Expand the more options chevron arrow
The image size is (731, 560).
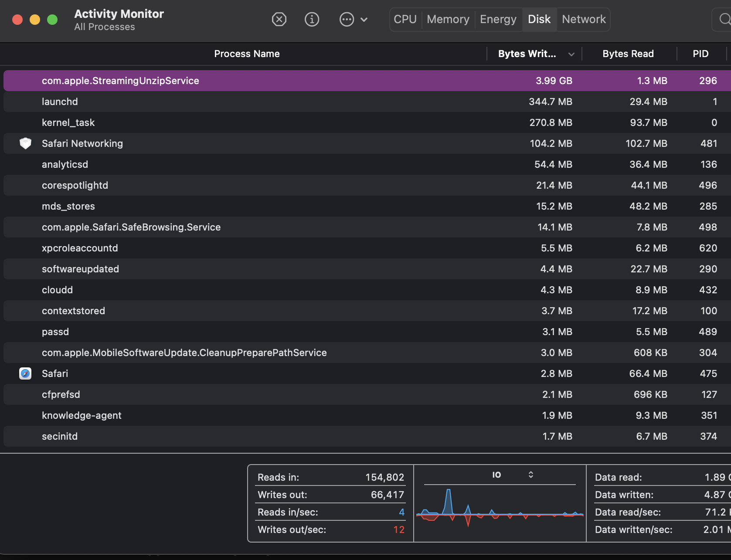point(364,19)
